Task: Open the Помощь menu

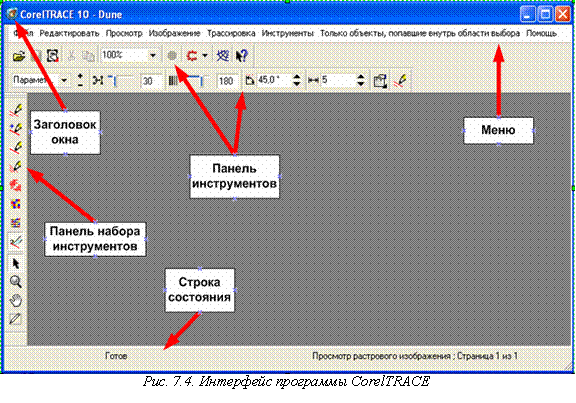Action: point(541,33)
